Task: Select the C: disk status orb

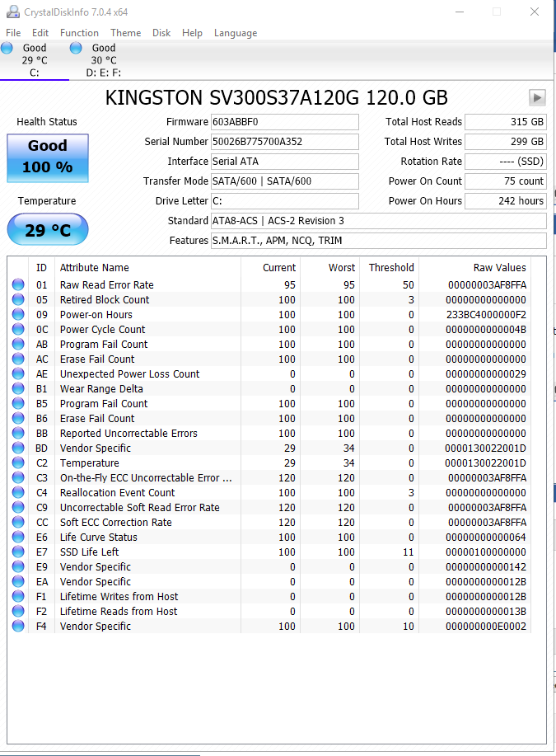Action: coord(7,48)
